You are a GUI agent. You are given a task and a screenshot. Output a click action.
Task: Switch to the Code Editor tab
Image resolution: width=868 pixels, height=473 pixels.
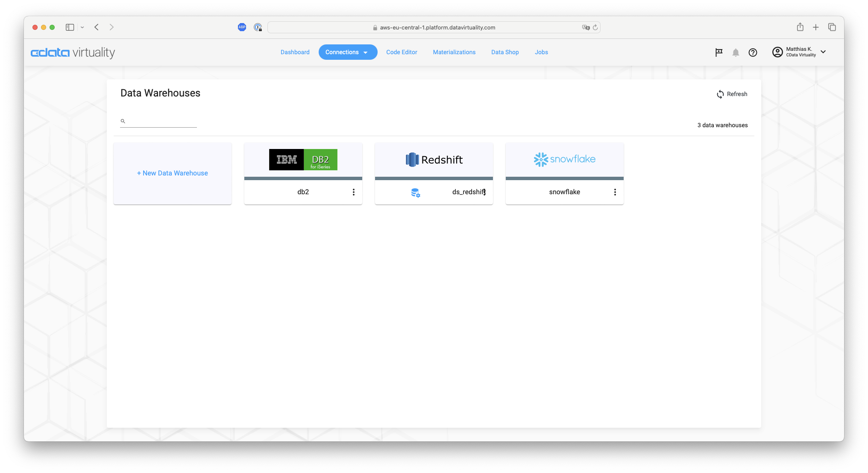point(402,52)
